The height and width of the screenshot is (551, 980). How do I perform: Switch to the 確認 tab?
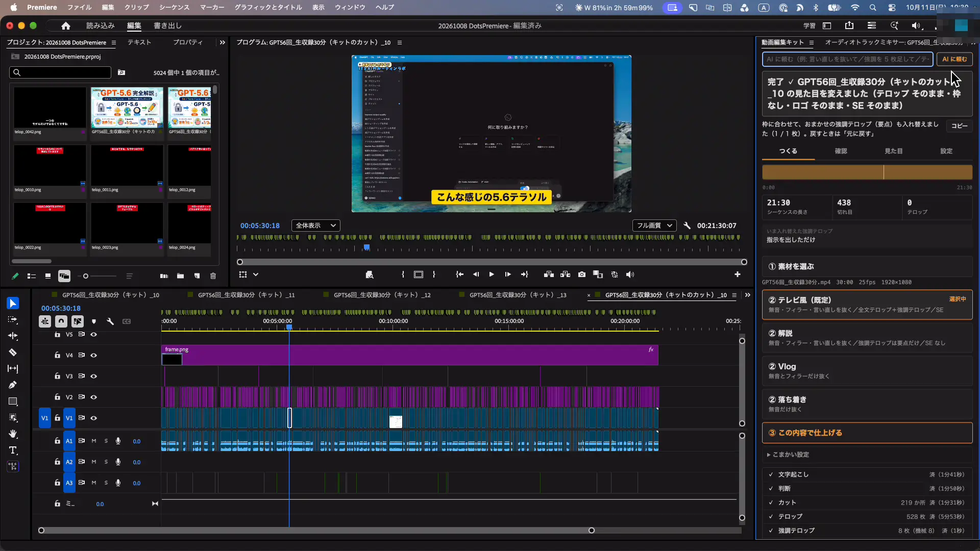pyautogui.click(x=841, y=151)
